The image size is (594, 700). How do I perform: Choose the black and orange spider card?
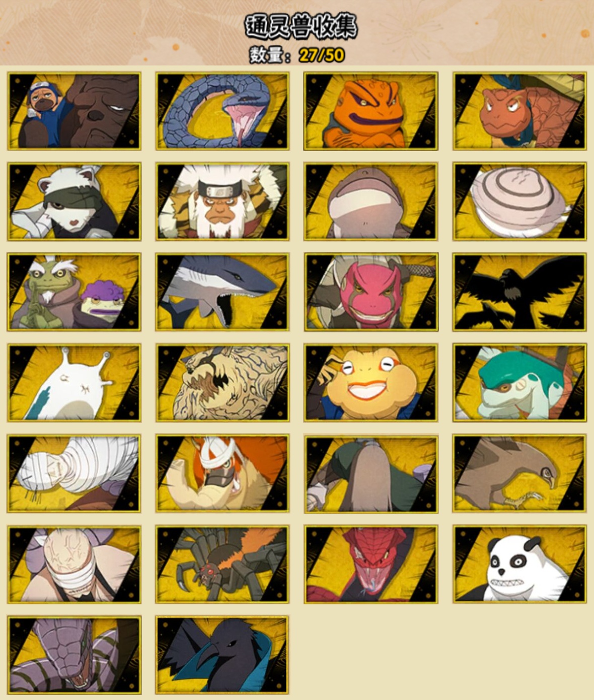[x=222, y=564]
